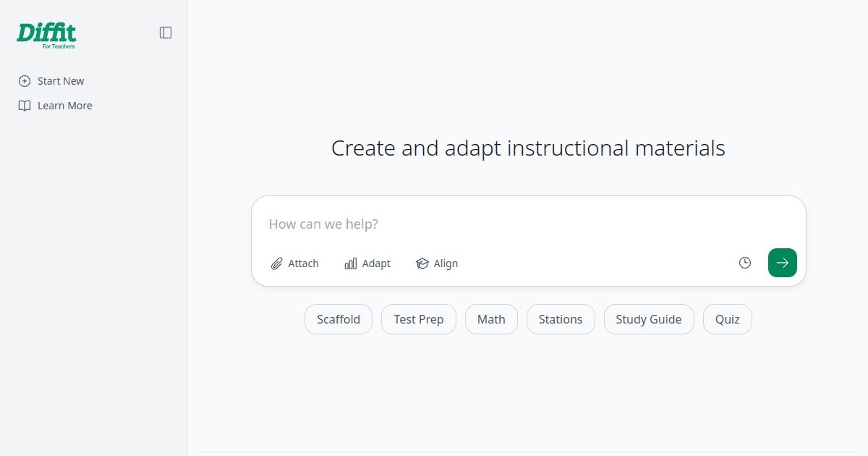Click the bar chart Adapt icon
The width and height of the screenshot is (868, 456).
point(351,263)
